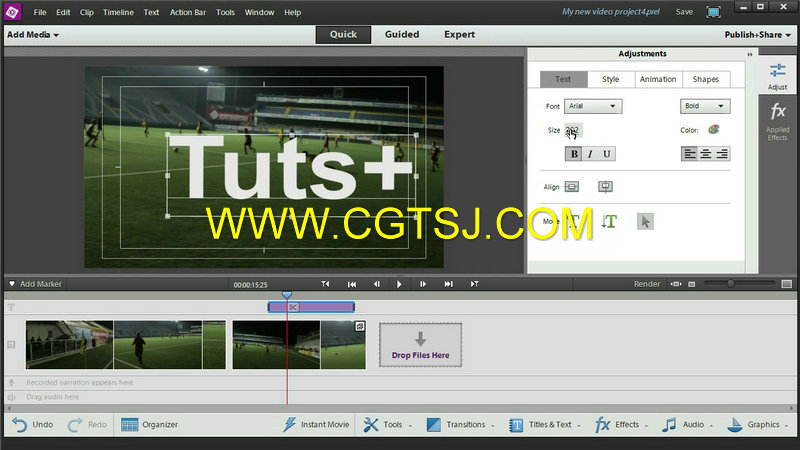Open the text color picker palette
The width and height of the screenshot is (800, 450).
[x=714, y=130]
